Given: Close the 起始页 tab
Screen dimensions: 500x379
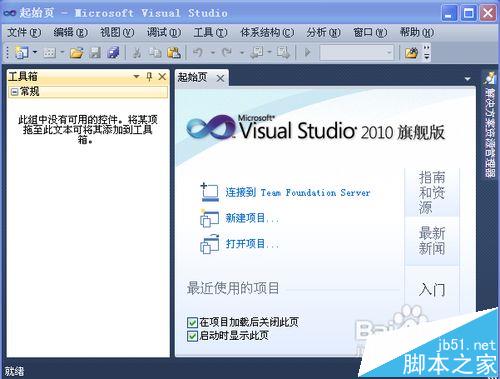Looking at the screenshot, I should [x=220, y=79].
